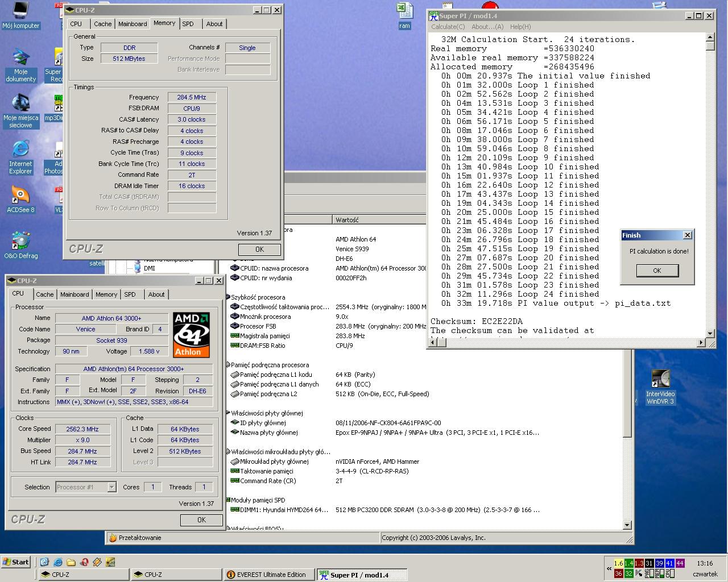728x582 pixels.
Task: Open About tab in the lower CPU-Z window
Action: tap(156, 294)
